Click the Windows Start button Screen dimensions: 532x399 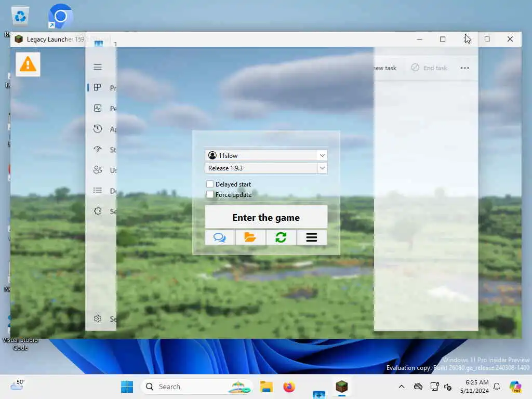pos(127,387)
